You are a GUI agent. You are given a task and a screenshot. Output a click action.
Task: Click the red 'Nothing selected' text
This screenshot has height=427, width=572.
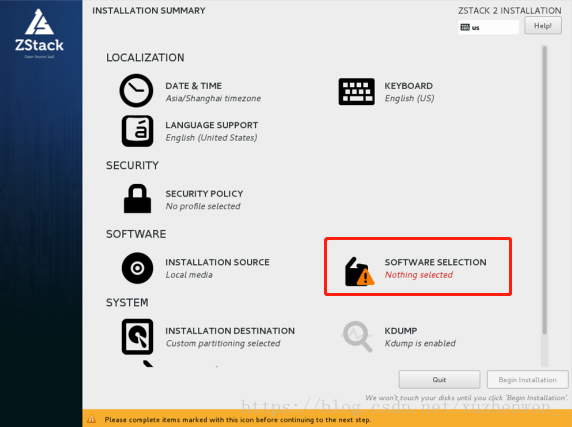419,275
